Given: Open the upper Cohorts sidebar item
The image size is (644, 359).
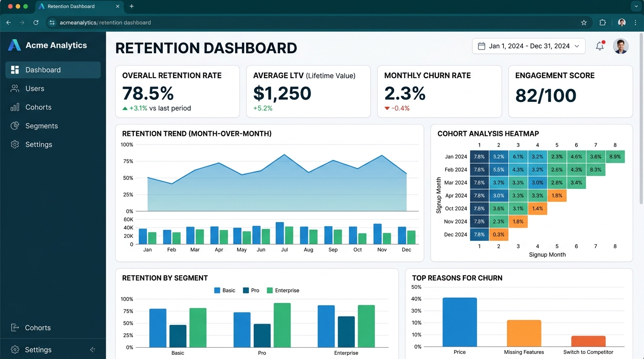Looking at the screenshot, I should [53, 107].
